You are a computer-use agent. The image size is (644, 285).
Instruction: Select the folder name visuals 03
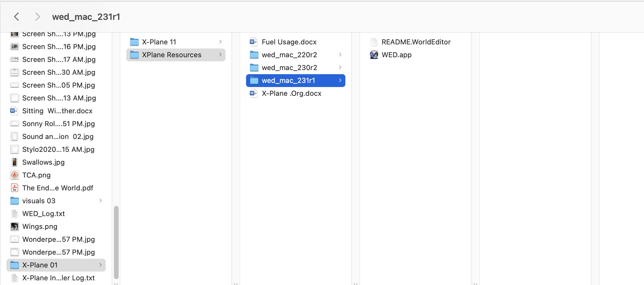pyautogui.click(x=39, y=201)
